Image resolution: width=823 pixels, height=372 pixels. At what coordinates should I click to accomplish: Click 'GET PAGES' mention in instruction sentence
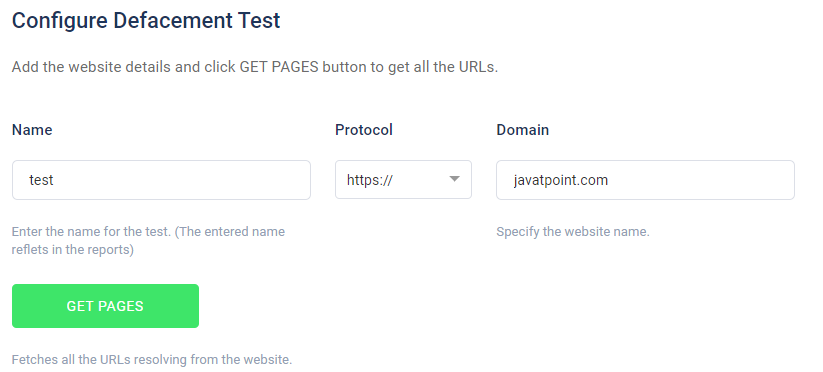[279, 68]
